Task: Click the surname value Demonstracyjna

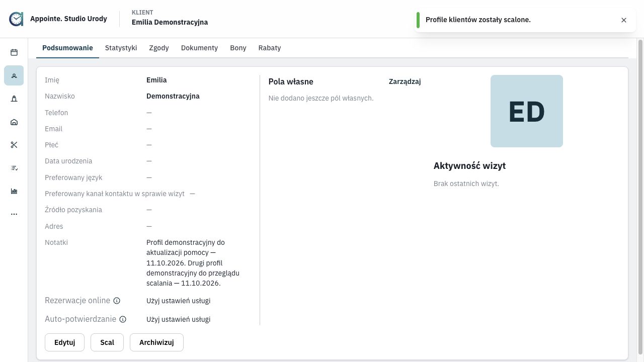Action: click(173, 96)
